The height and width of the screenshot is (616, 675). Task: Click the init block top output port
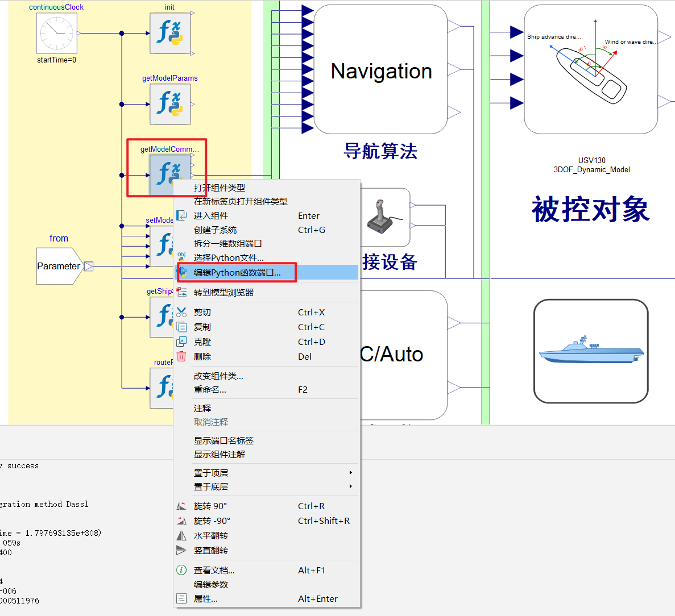pyautogui.click(x=192, y=13)
